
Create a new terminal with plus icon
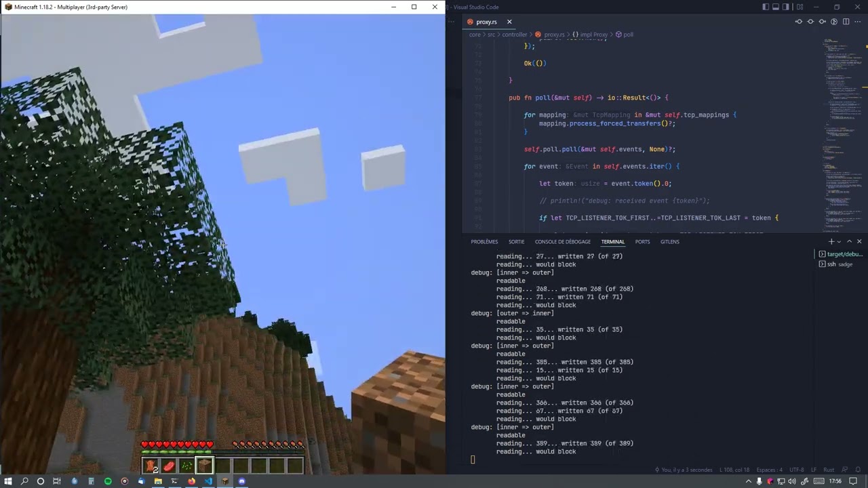click(831, 241)
